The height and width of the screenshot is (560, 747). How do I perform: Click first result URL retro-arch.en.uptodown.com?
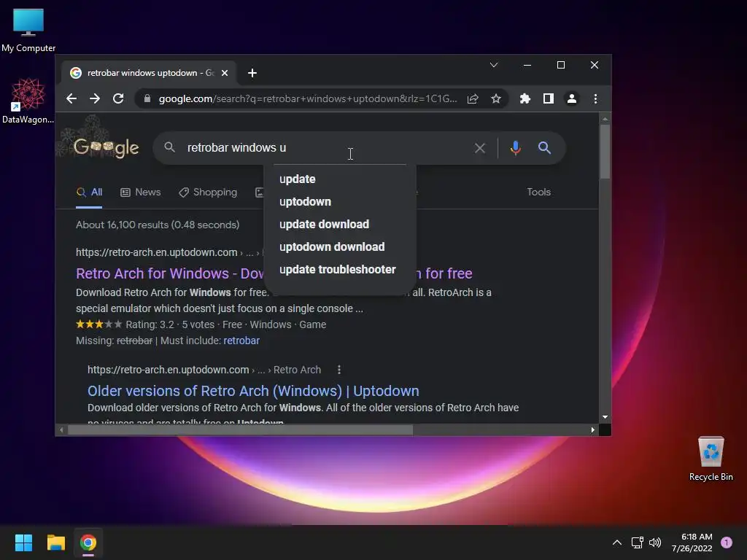point(156,252)
